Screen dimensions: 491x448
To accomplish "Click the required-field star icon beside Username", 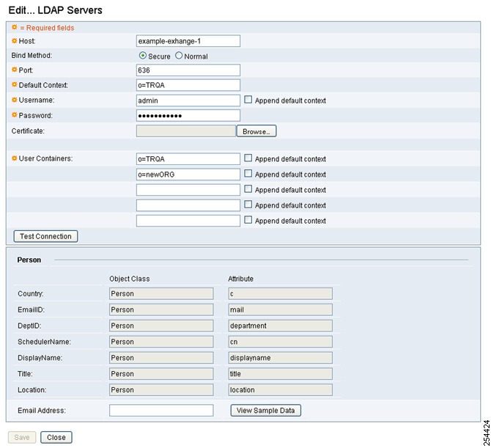I will (x=15, y=100).
